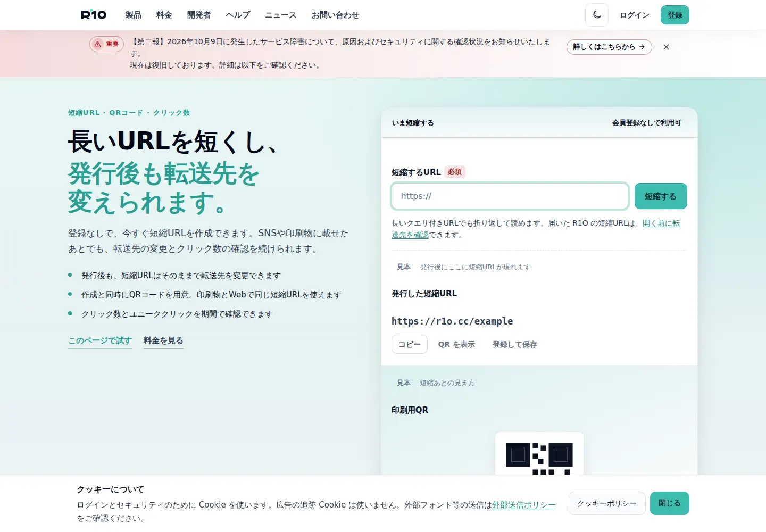Screen dimensions: 766x532
Task: Open the ヘルプ navigation item
Action: [x=238, y=15]
